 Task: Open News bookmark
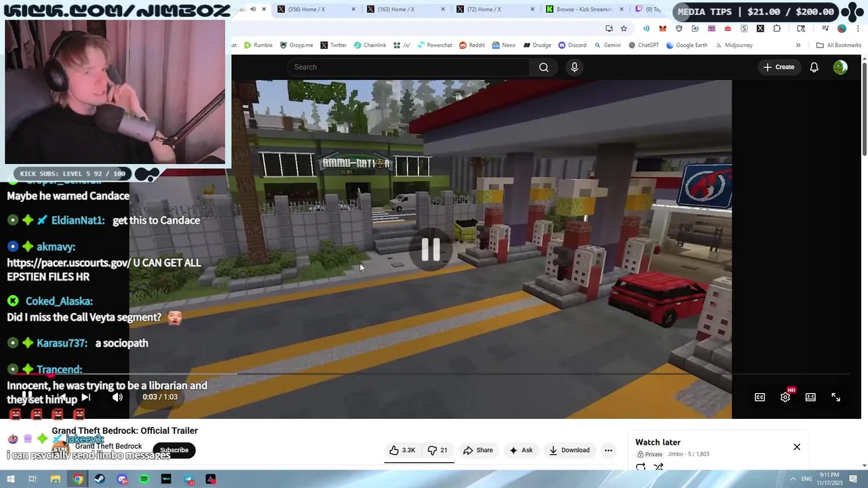[x=504, y=45]
